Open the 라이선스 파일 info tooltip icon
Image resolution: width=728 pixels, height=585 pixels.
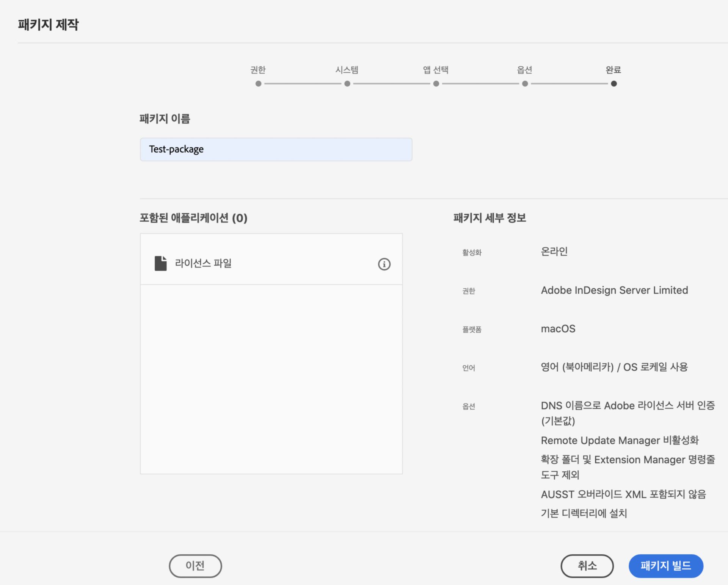[384, 264]
